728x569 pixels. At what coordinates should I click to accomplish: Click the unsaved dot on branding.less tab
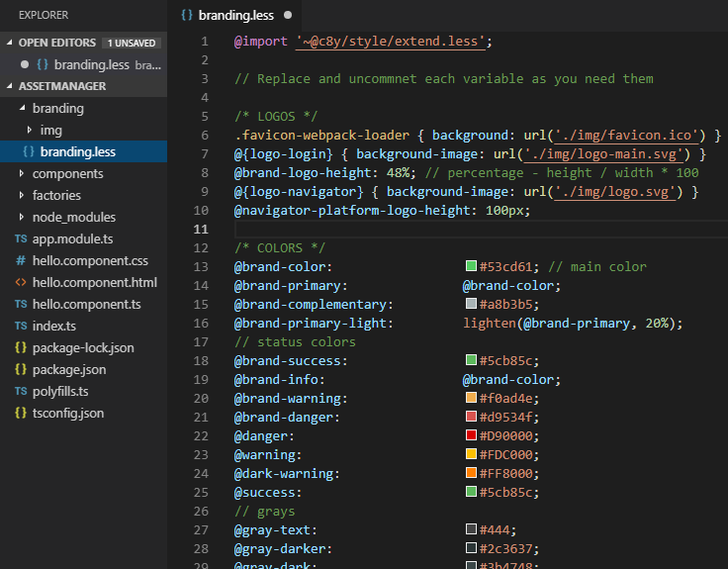coord(288,16)
